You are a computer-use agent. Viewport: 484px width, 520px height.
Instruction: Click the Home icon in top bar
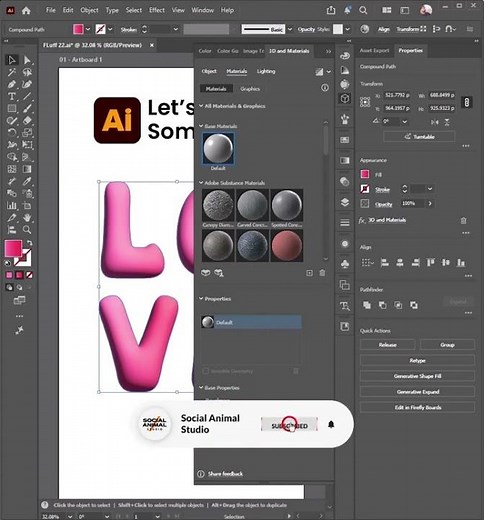tap(26, 10)
